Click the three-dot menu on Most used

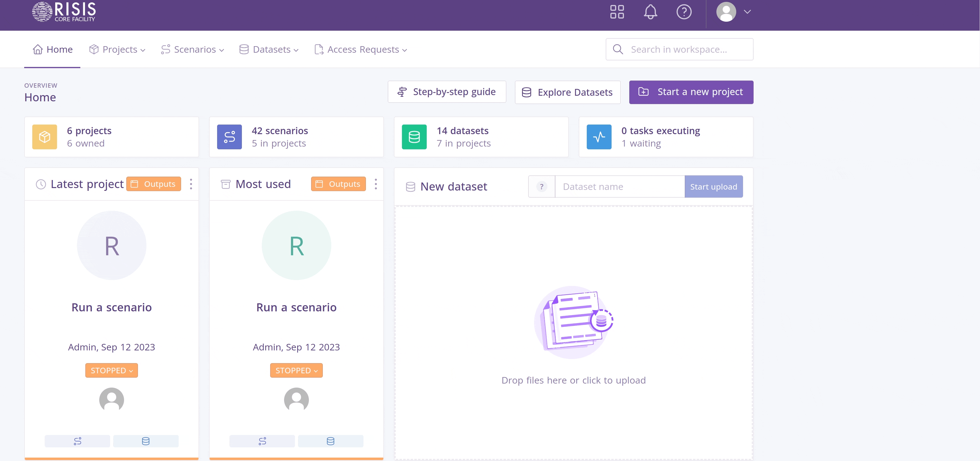[376, 184]
